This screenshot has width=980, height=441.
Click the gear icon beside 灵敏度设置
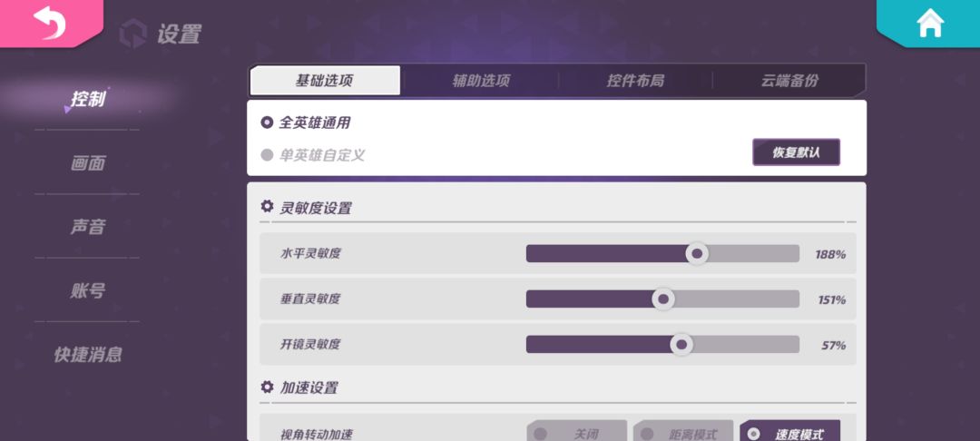[x=267, y=207]
